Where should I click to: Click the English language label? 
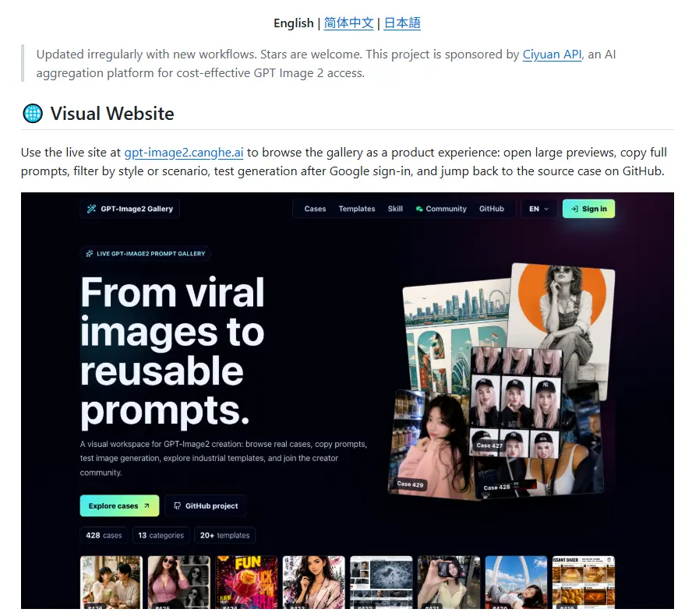294,23
